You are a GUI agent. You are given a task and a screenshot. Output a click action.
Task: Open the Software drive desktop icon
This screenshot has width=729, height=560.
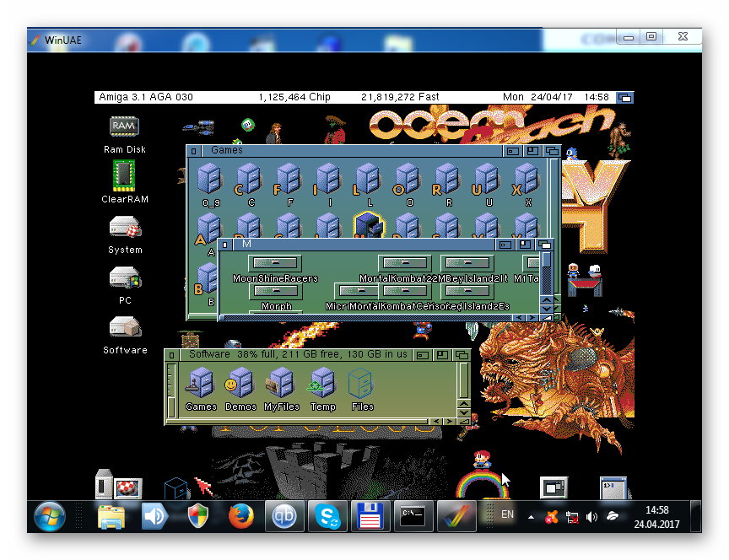click(125, 326)
